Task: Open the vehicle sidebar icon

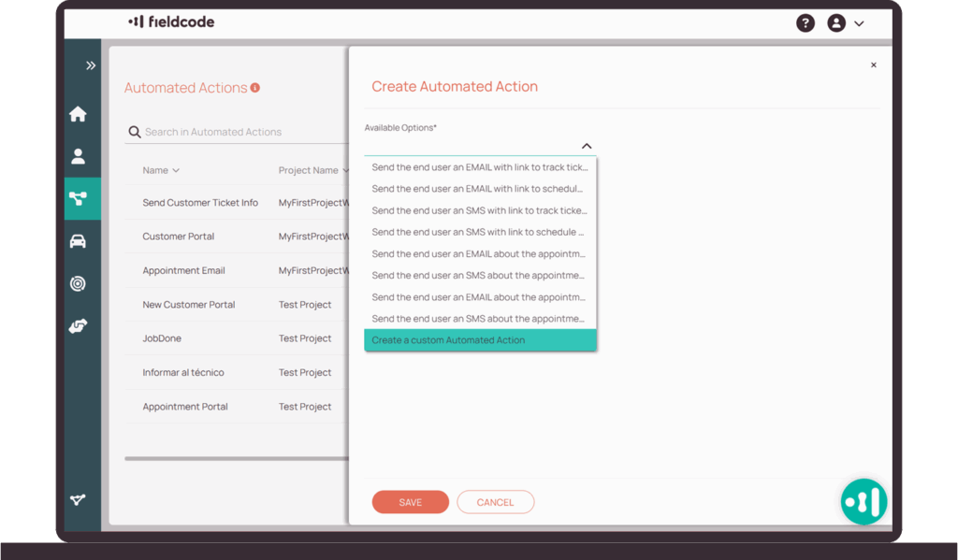Action: (78, 241)
